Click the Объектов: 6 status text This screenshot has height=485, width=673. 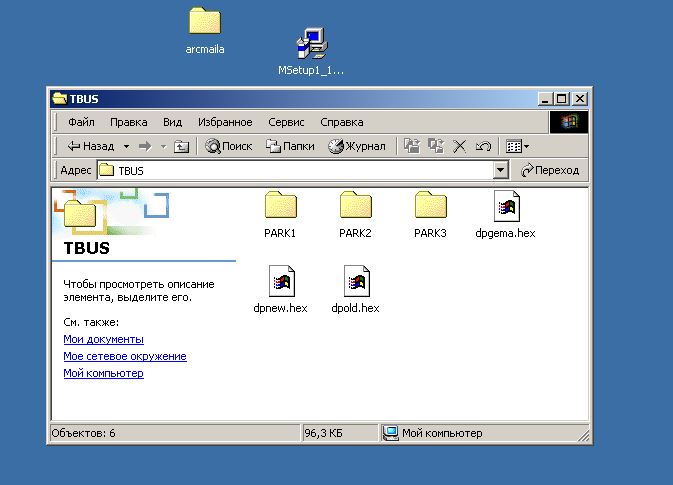[x=84, y=433]
